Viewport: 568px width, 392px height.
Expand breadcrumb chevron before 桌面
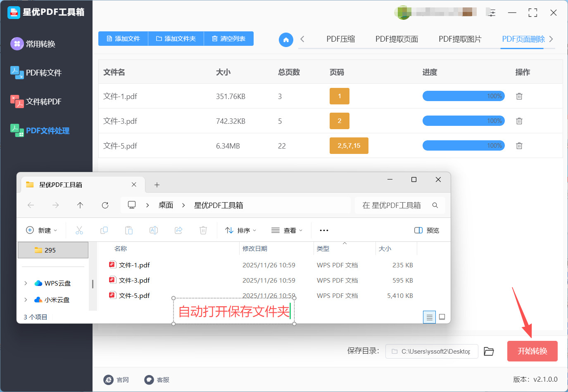[147, 205]
